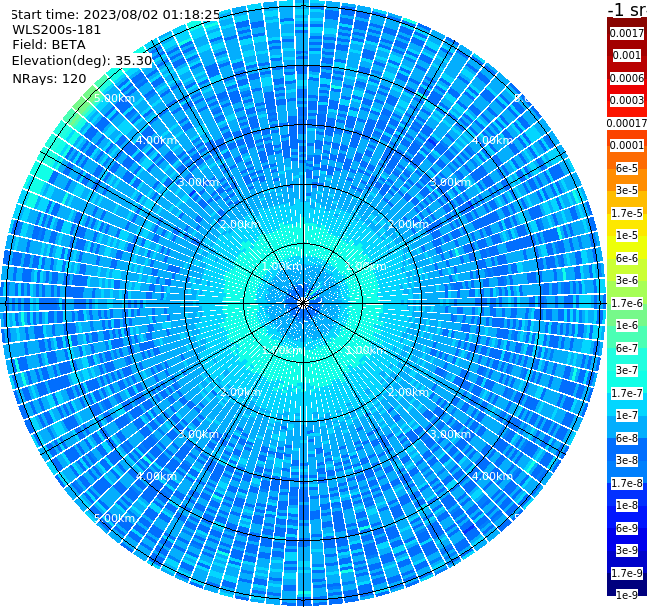Click the 0.0006 colorbar label
647x607 pixels.
(x=627, y=78)
